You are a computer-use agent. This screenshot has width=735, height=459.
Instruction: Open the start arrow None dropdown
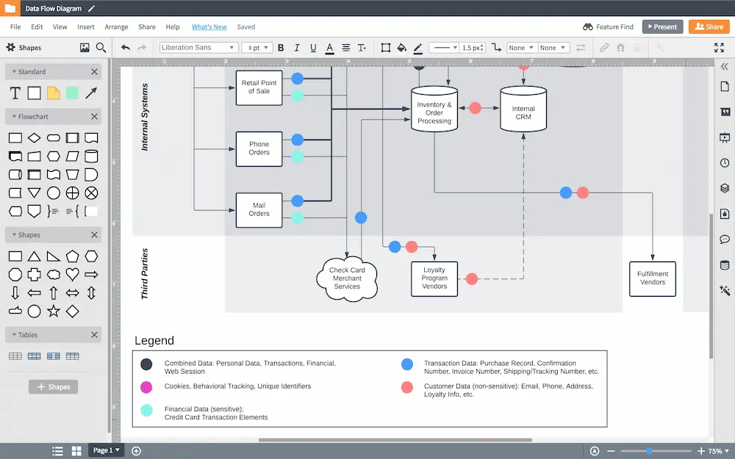[521, 47]
